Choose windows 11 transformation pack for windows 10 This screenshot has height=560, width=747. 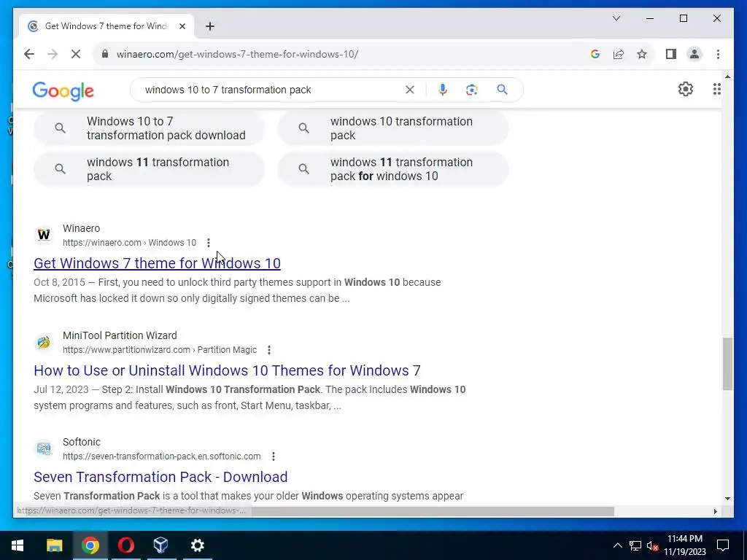click(x=393, y=169)
